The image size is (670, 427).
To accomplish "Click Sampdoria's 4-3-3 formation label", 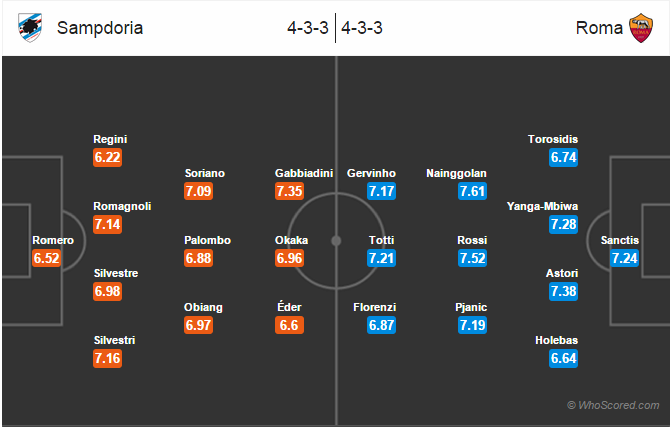I will click(308, 28).
